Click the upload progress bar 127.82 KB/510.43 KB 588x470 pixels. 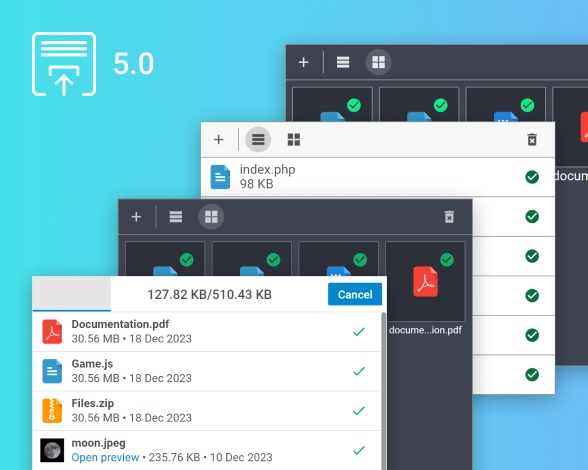(209, 294)
